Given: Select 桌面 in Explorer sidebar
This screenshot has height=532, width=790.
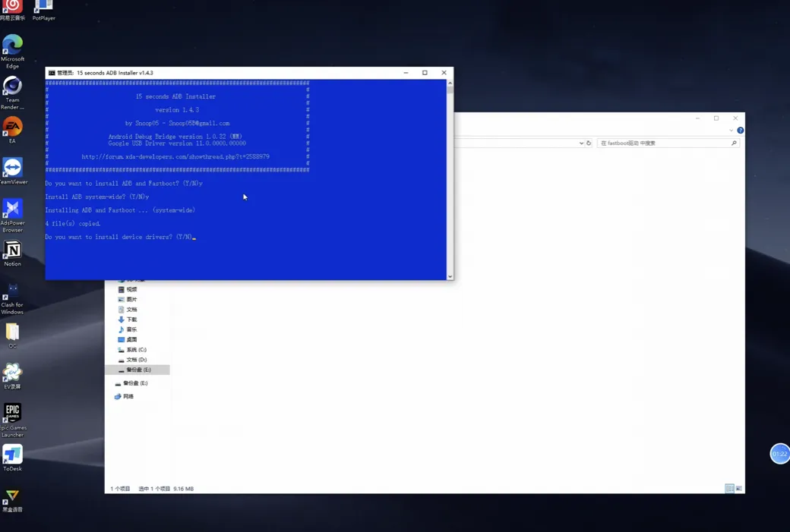Looking at the screenshot, I should click(131, 340).
